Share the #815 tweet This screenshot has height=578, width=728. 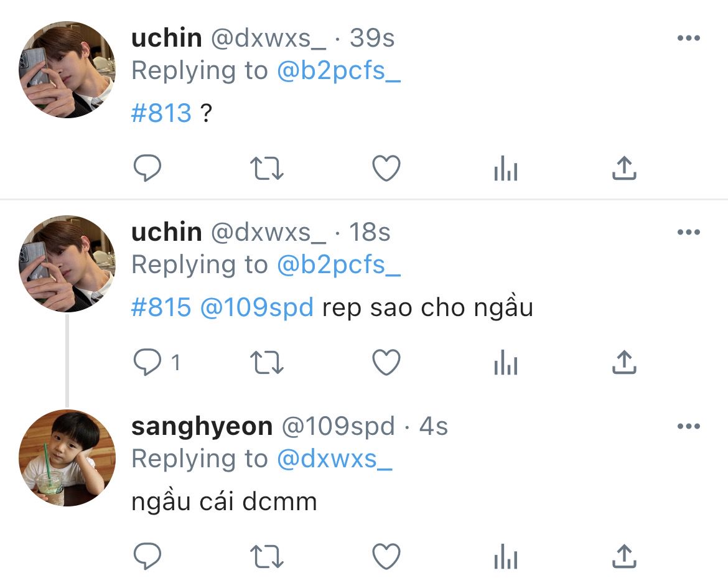624,363
